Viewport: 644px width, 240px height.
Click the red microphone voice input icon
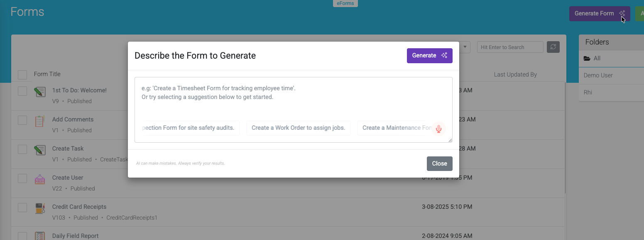438,129
